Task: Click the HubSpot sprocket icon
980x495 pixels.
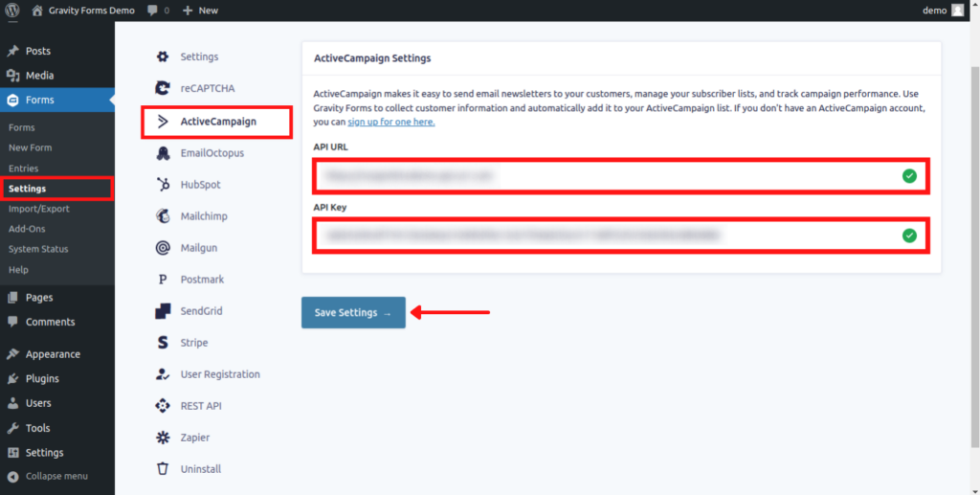Action: coord(163,185)
